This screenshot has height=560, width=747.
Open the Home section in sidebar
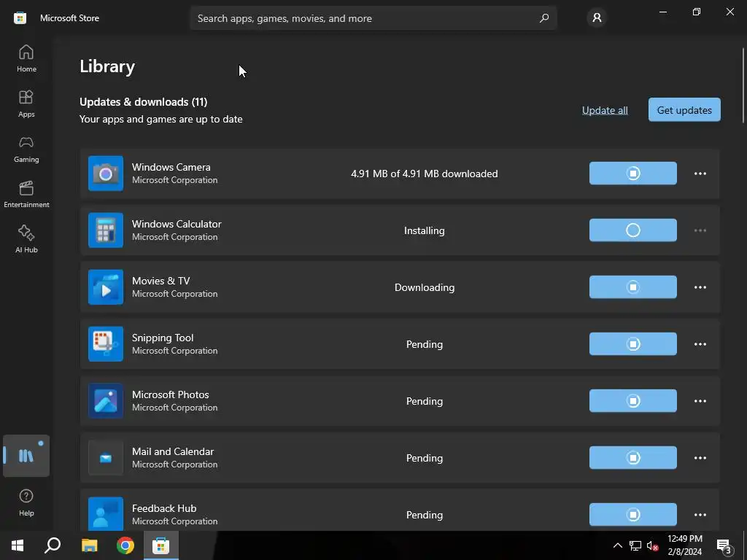pos(26,58)
